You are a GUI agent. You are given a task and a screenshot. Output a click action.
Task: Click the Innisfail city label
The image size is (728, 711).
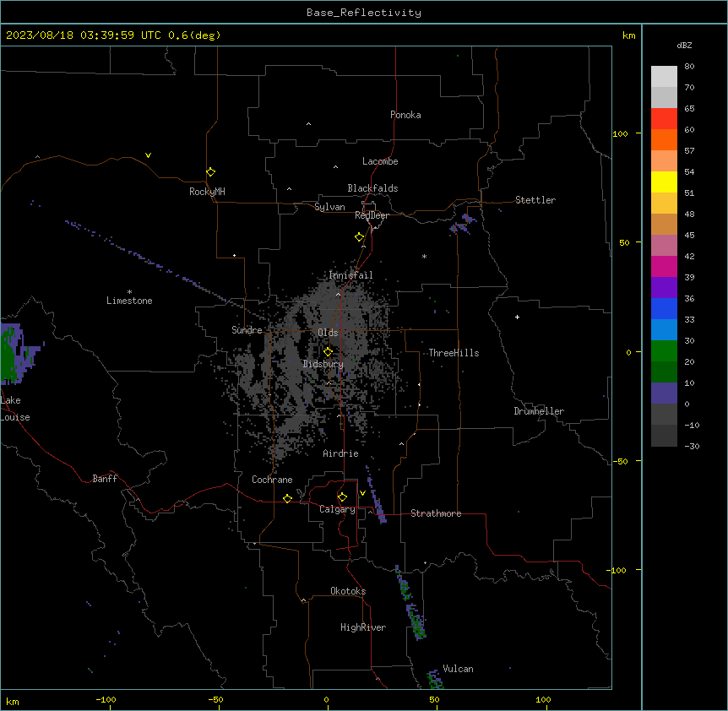(x=350, y=275)
